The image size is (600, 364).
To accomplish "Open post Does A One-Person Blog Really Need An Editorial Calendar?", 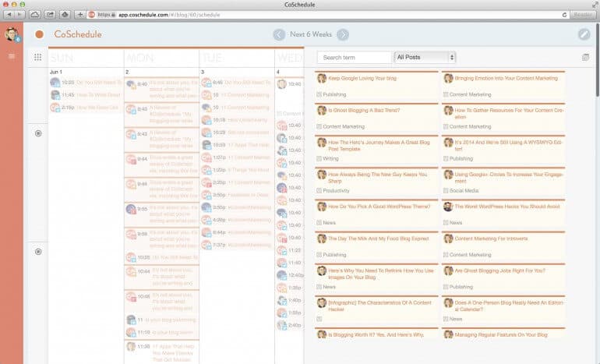I will (509, 306).
